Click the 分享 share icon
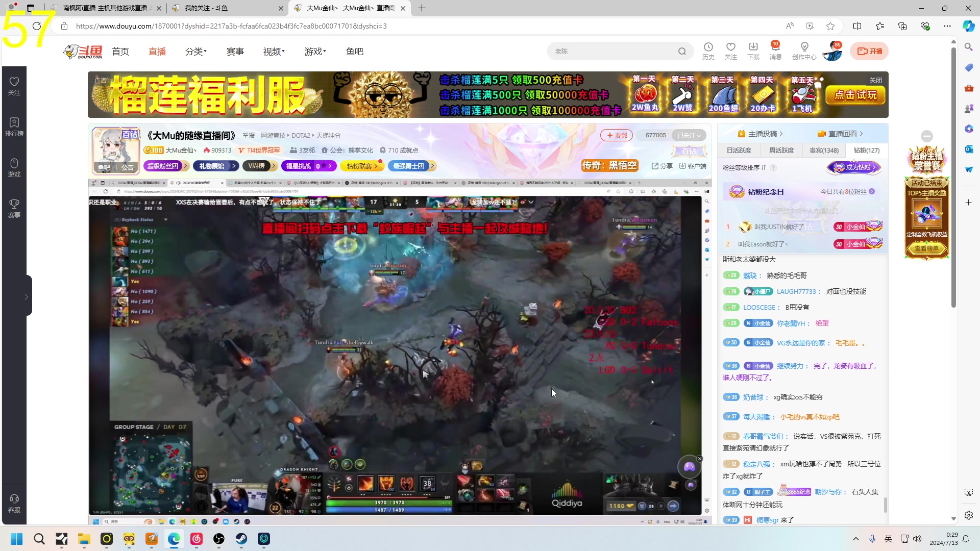 tap(662, 166)
